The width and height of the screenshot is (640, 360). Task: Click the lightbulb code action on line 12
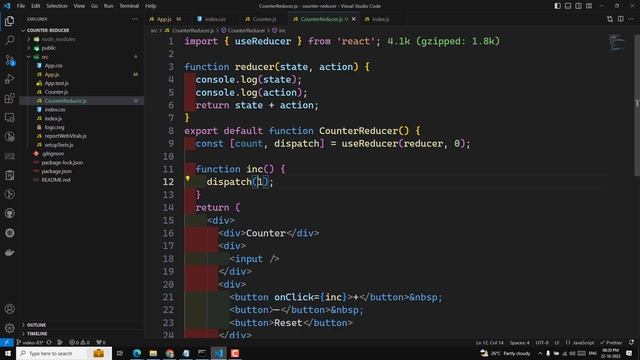[188, 178]
